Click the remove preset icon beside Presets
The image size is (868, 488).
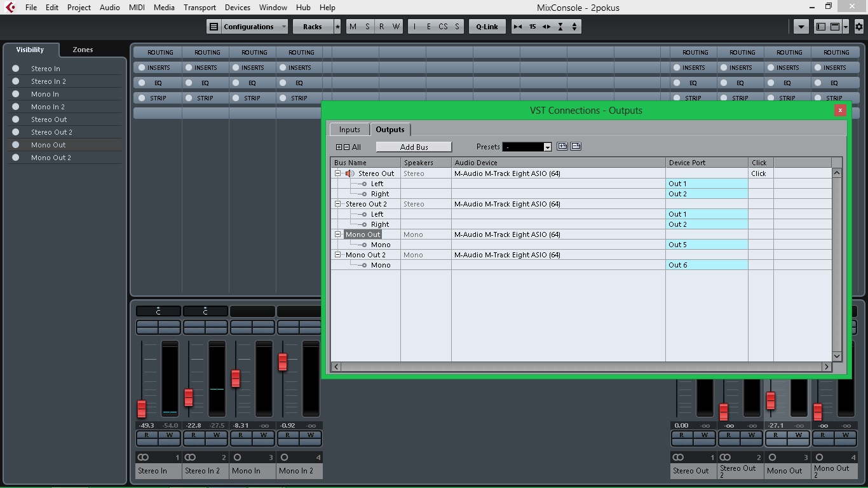point(576,147)
